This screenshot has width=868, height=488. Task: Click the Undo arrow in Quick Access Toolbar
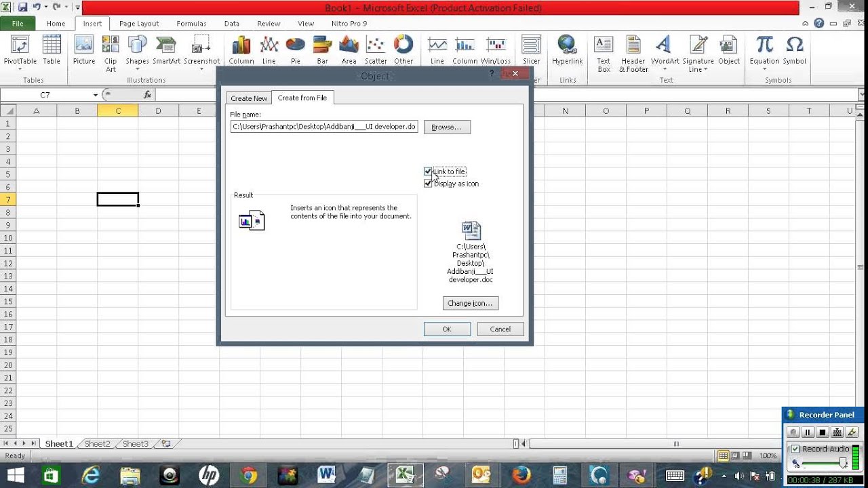pyautogui.click(x=37, y=7)
